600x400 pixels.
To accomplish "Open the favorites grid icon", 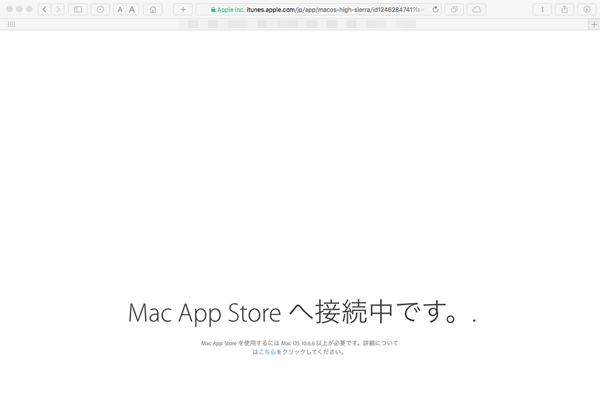I will click(11, 24).
